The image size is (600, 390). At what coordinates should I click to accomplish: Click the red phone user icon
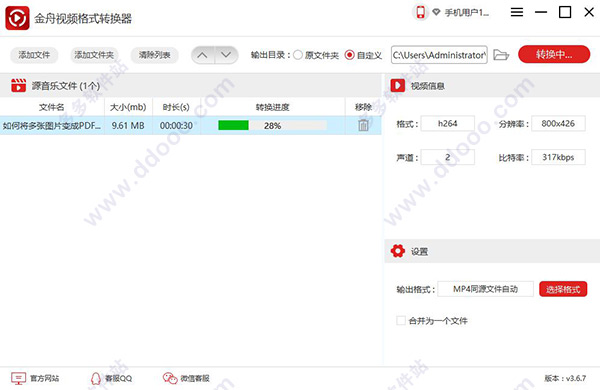[421, 12]
